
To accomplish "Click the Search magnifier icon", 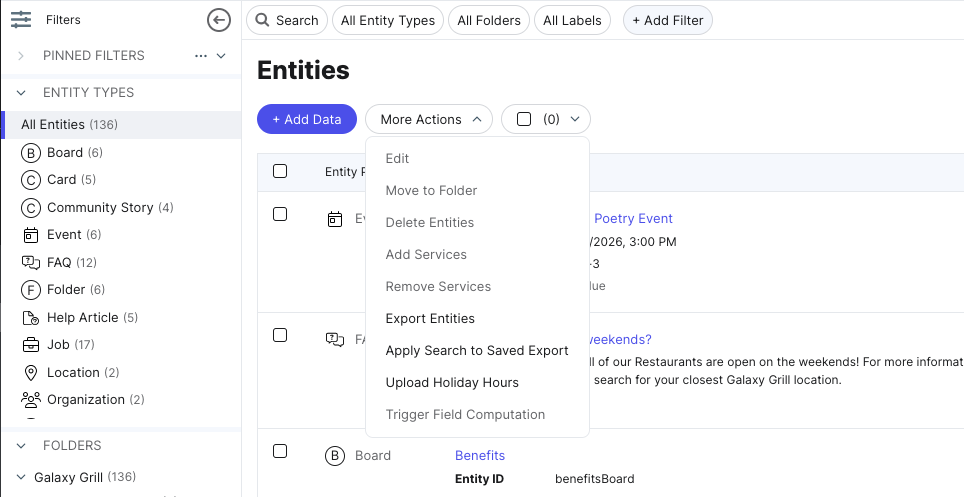I will coord(263,20).
